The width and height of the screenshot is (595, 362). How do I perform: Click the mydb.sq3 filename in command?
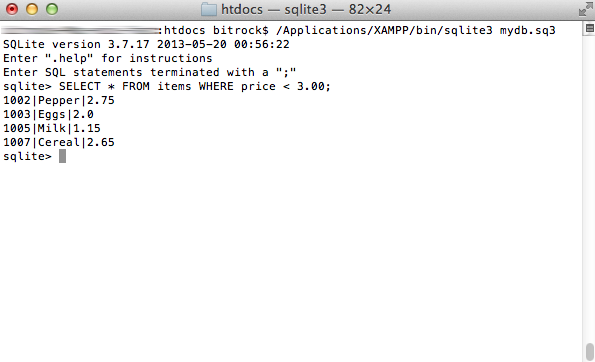tap(527, 30)
